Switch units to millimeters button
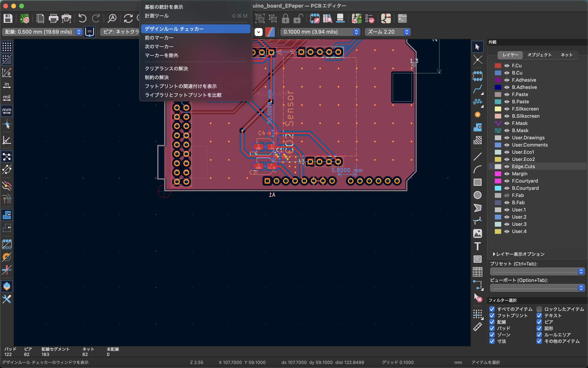 pos(7,111)
